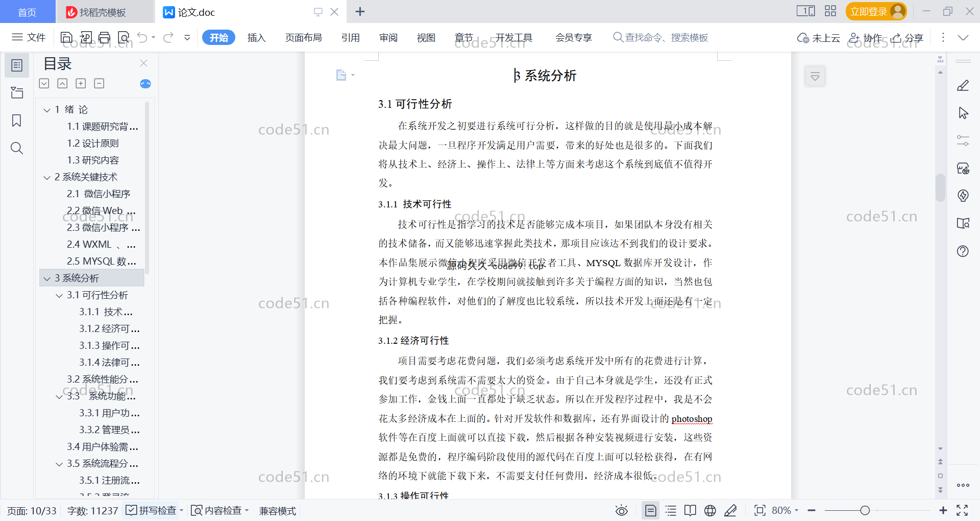The image size is (980, 521).
Task: Open the bookmark panel in sidebar
Action: 17,121
